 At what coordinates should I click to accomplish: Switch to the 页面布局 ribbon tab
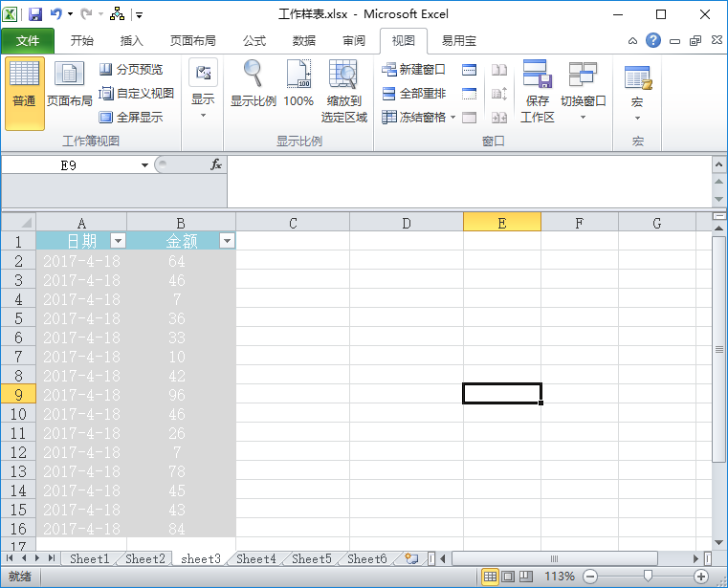tap(192, 41)
